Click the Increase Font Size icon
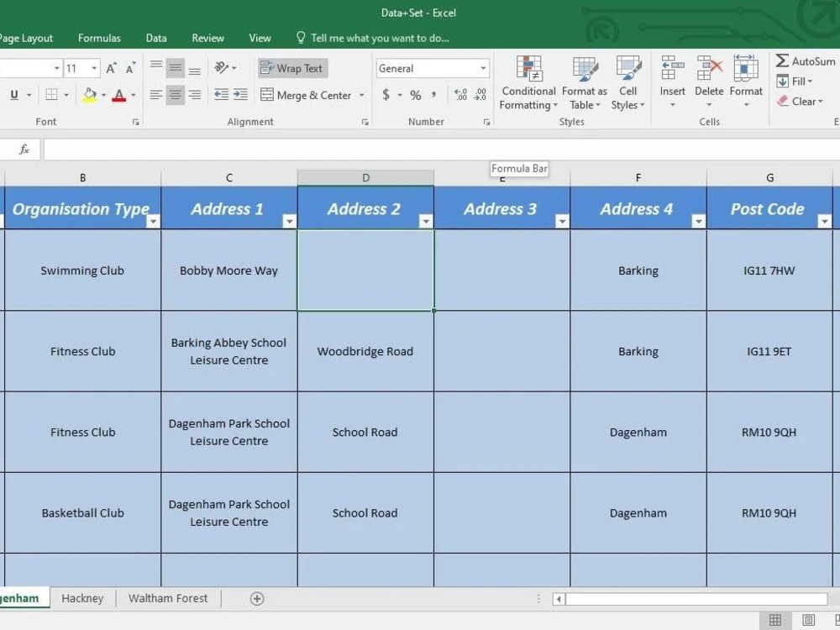The width and height of the screenshot is (840, 630). pyautogui.click(x=111, y=68)
